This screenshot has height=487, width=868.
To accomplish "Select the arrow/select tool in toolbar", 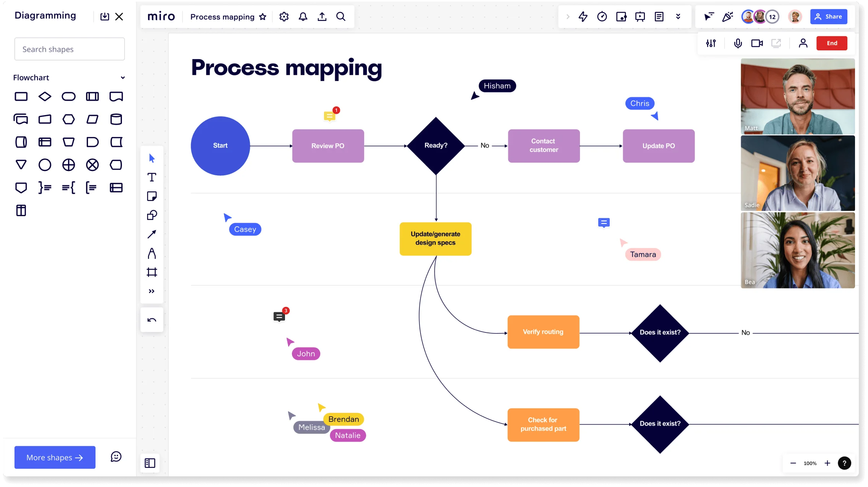I will point(151,158).
